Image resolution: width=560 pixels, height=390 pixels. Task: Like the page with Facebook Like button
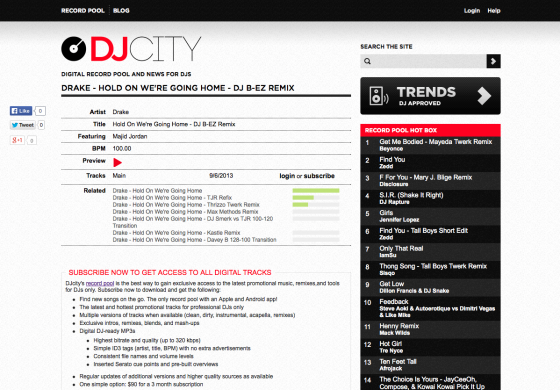(x=21, y=111)
